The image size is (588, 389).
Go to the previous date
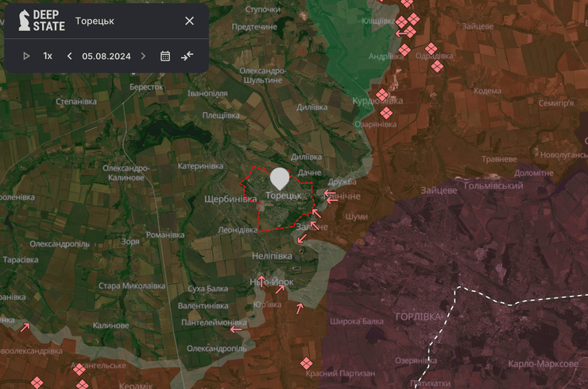coord(70,56)
